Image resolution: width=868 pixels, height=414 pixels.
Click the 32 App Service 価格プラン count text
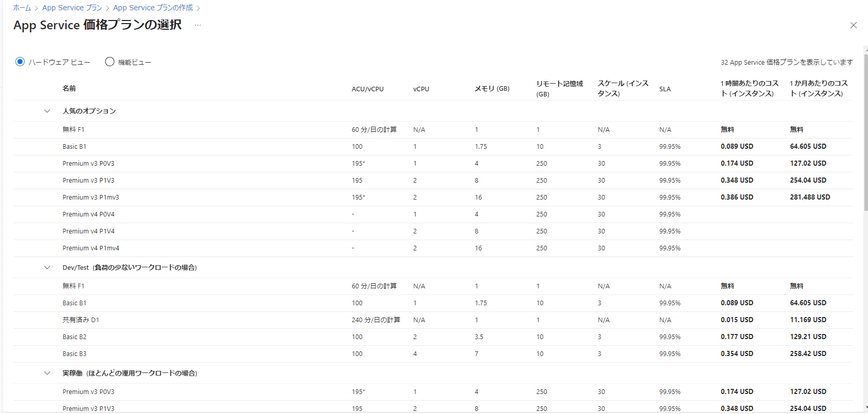coord(787,63)
